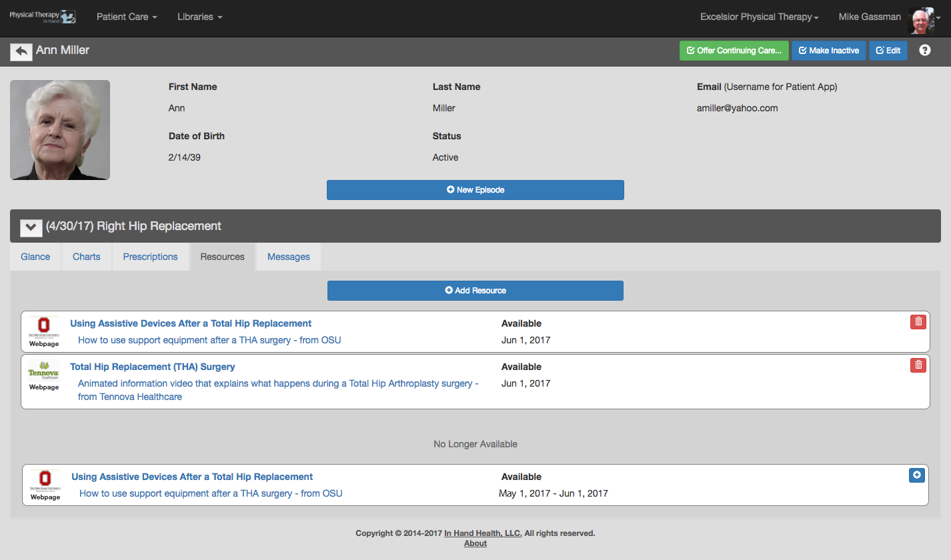Switch to the Prescriptions tab
The height and width of the screenshot is (560, 951).
151,257
